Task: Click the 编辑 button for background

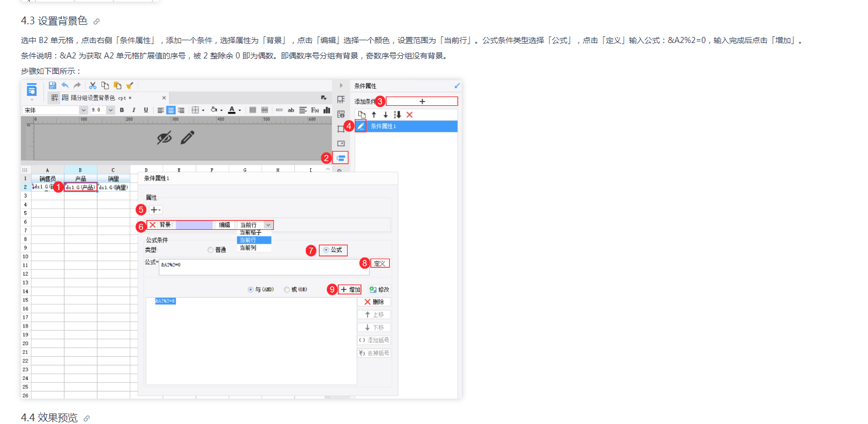Action: pyautogui.click(x=224, y=225)
